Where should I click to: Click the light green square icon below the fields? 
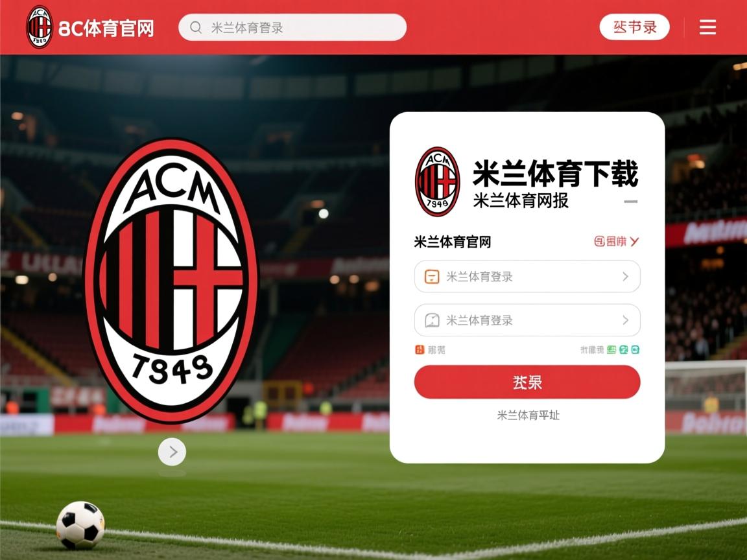pyautogui.click(x=611, y=350)
